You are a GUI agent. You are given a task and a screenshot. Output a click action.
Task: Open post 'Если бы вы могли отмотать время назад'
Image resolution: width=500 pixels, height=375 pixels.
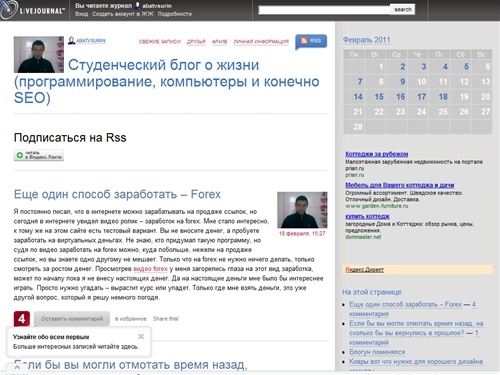131,365
